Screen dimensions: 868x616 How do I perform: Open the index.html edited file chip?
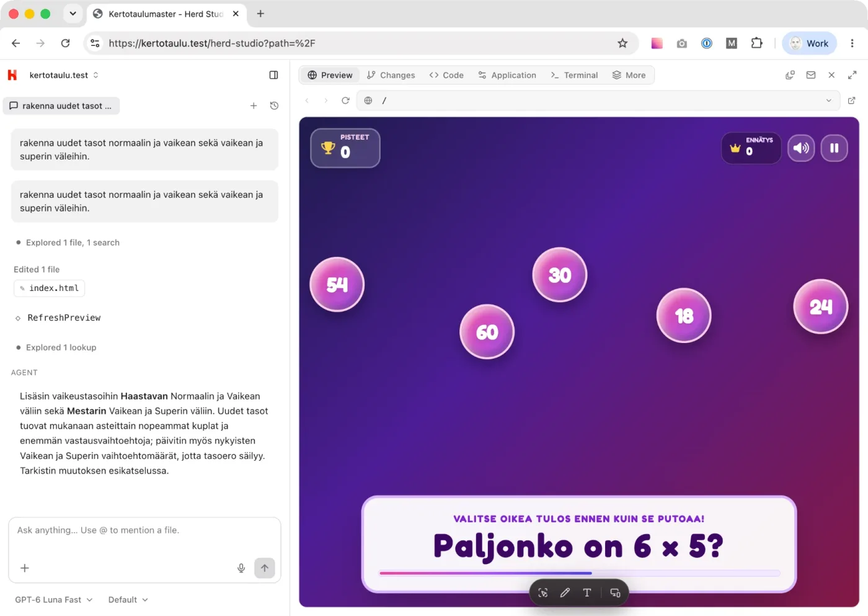click(x=49, y=288)
